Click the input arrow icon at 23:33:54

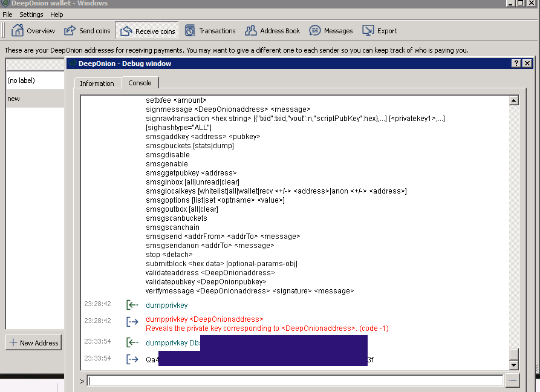tap(132, 342)
